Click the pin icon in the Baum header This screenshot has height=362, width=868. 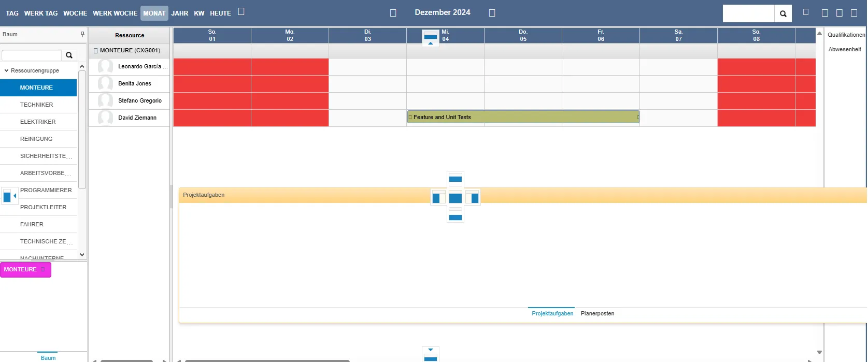click(x=82, y=35)
